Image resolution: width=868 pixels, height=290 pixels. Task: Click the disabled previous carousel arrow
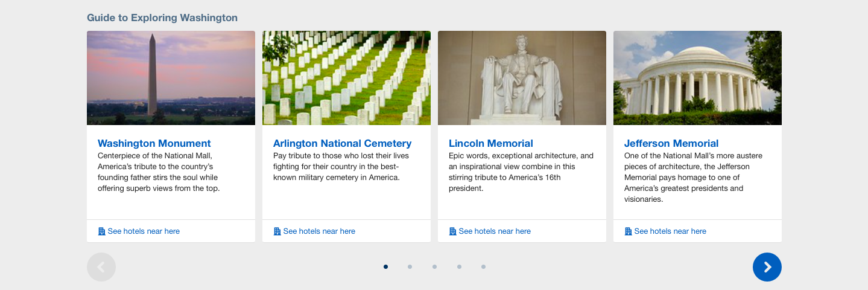pos(101,267)
